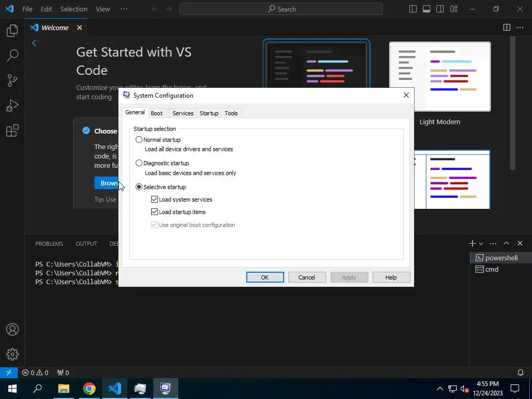Expand the hidden menu items ellipsis

124,9
